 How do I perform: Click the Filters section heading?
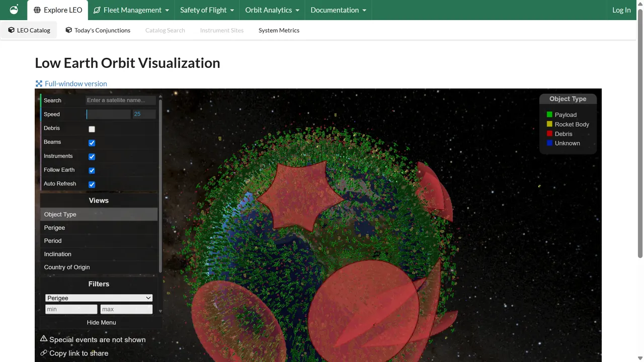point(99,284)
